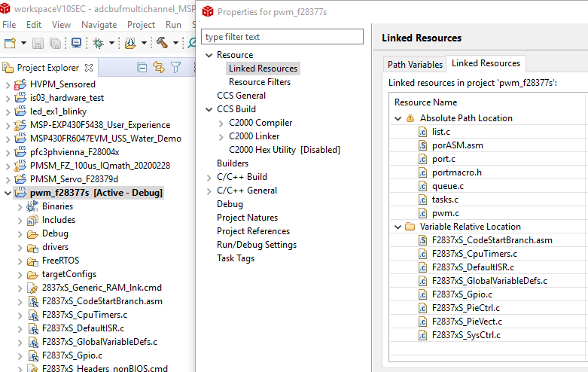Select porASM.asm linked resource

point(457,145)
